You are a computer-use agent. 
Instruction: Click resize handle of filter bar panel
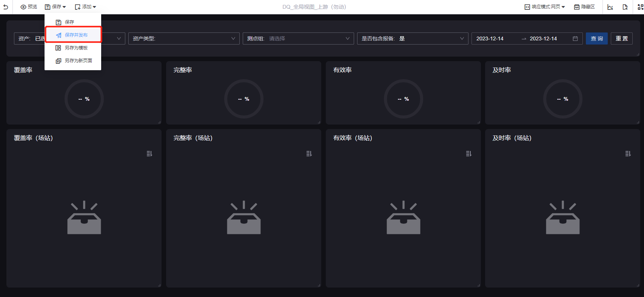pyautogui.click(x=638, y=54)
